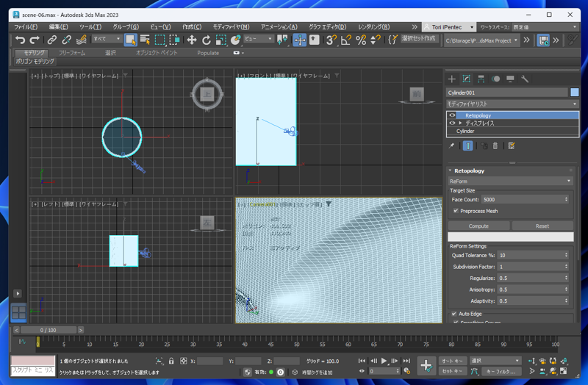Open the キー フィルタ button

pyautogui.click(x=501, y=372)
